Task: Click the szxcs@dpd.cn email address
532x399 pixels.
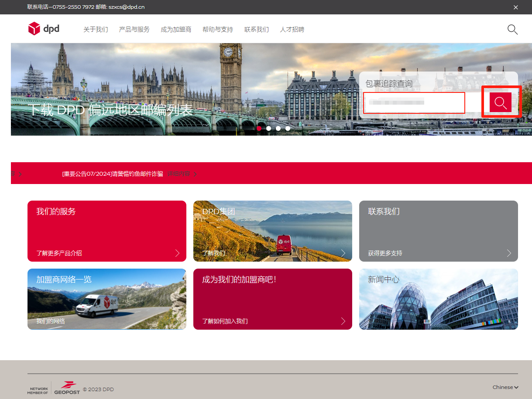Action: click(x=127, y=7)
